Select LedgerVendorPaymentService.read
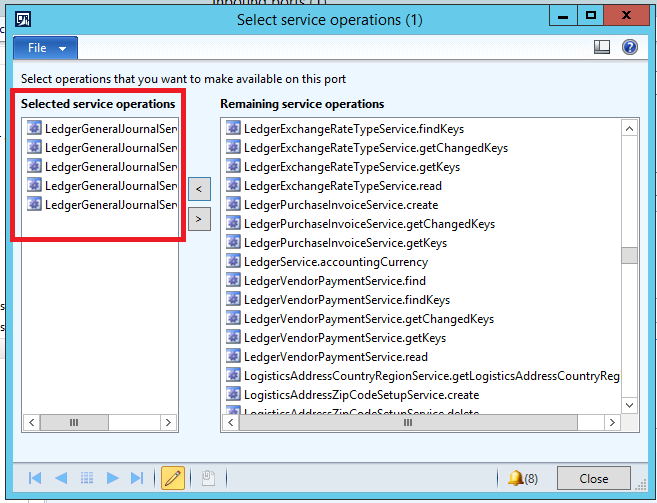 click(336, 357)
